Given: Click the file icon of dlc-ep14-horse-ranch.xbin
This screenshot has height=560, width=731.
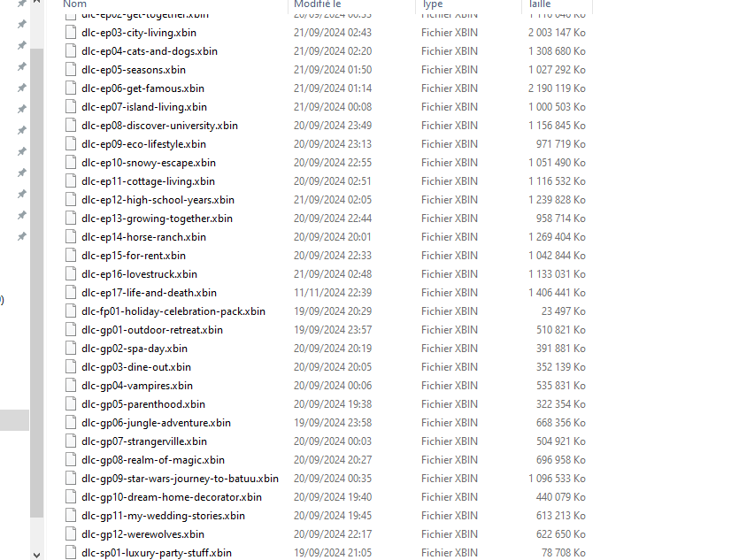Looking at the screenshot, I should coord(71,237).
